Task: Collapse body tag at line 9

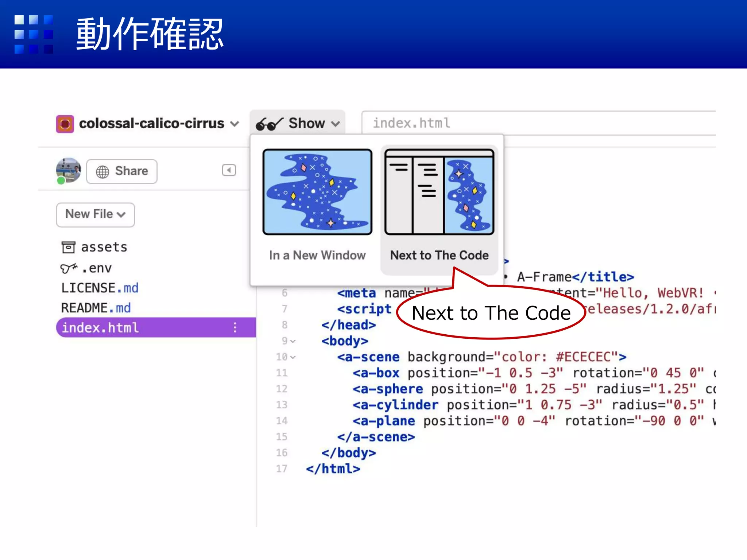Action: coord(293,341)
